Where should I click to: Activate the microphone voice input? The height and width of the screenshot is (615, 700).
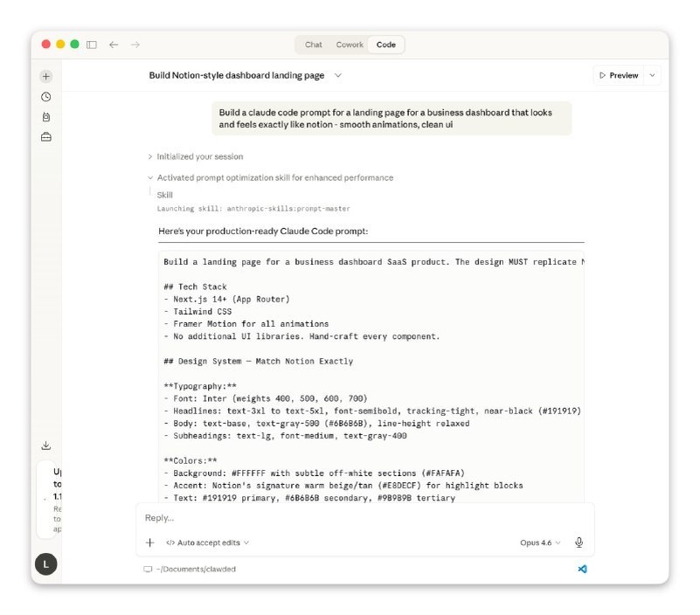[x=579, y=542]
